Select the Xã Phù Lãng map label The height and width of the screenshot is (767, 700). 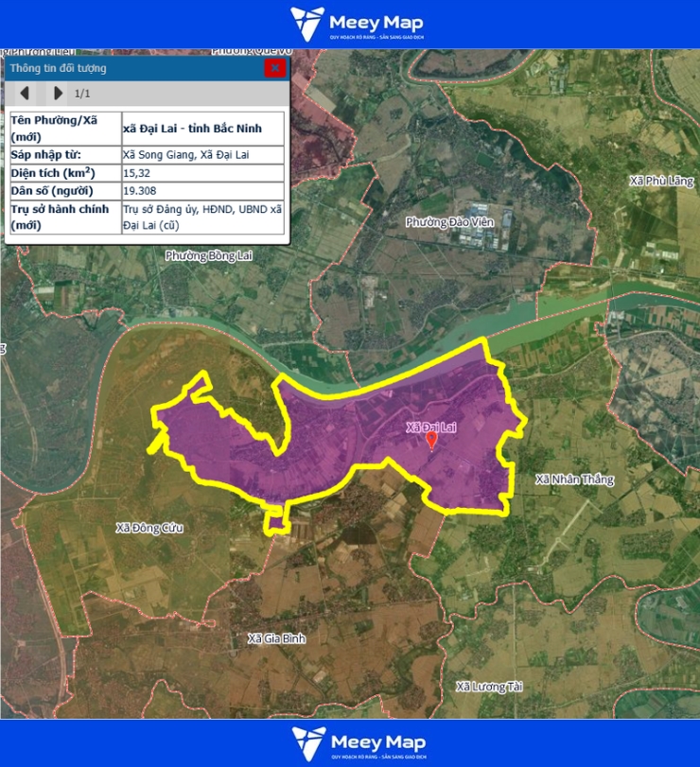pos(661,181)
